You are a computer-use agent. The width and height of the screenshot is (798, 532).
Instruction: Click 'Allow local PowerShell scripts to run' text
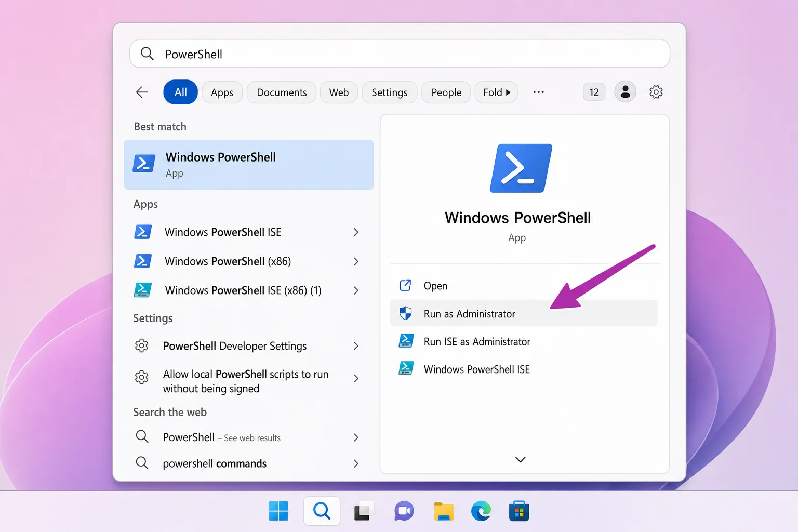[246, 374]
